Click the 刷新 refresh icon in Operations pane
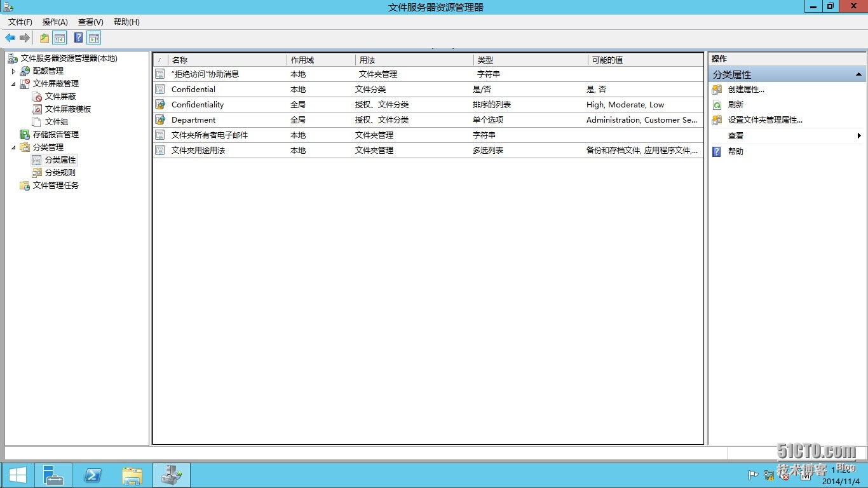 pyautogui.click(x=718, y=105)
